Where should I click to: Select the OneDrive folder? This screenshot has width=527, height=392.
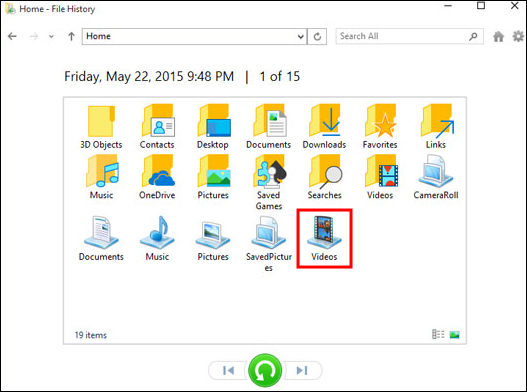pyautogui.click(x=157, y=177)
